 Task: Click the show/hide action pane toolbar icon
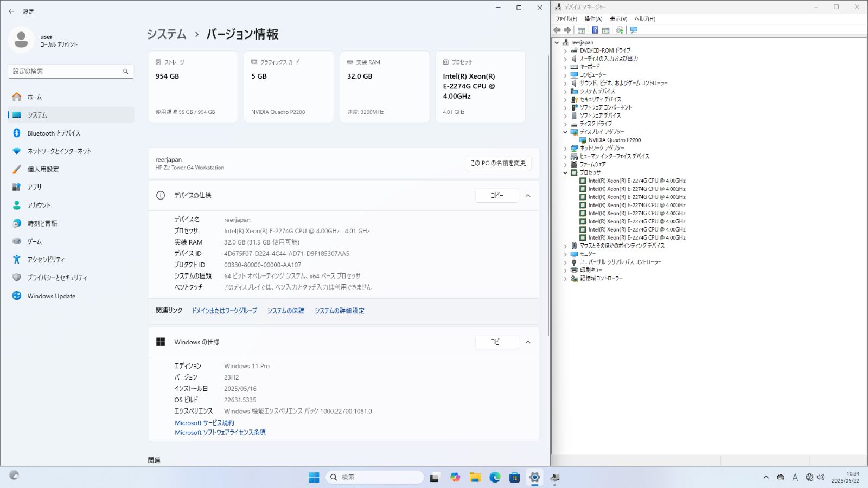[606, 30]
